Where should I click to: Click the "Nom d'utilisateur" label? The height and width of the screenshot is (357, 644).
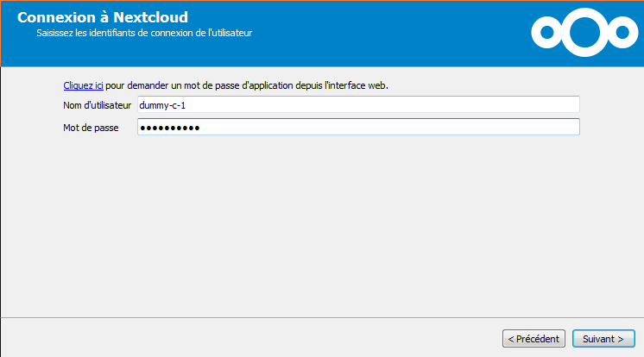[x=97, y=105]
